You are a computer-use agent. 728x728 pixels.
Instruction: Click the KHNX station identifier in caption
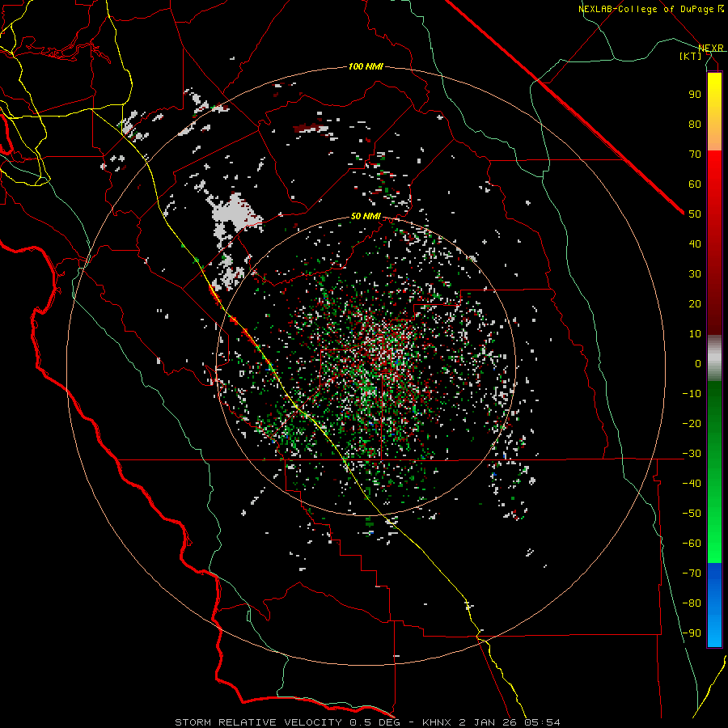tap(437, 722)
